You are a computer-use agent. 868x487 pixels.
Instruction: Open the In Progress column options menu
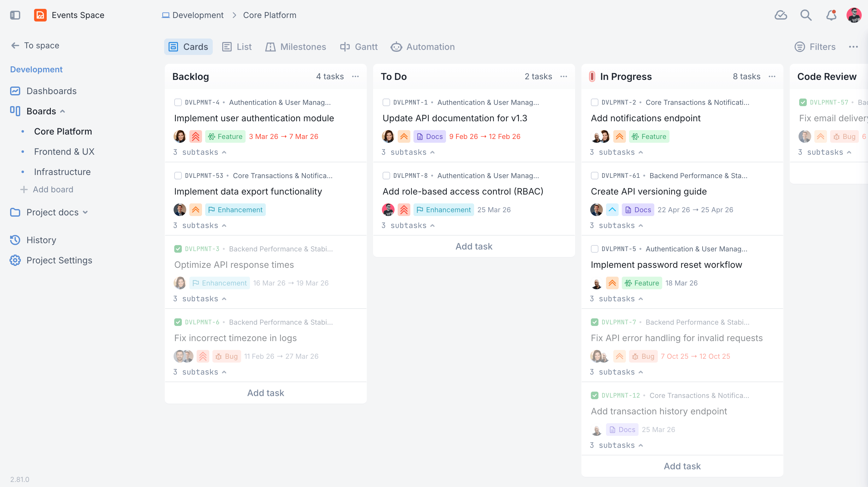pyautogui.click(x=772, y=76)
